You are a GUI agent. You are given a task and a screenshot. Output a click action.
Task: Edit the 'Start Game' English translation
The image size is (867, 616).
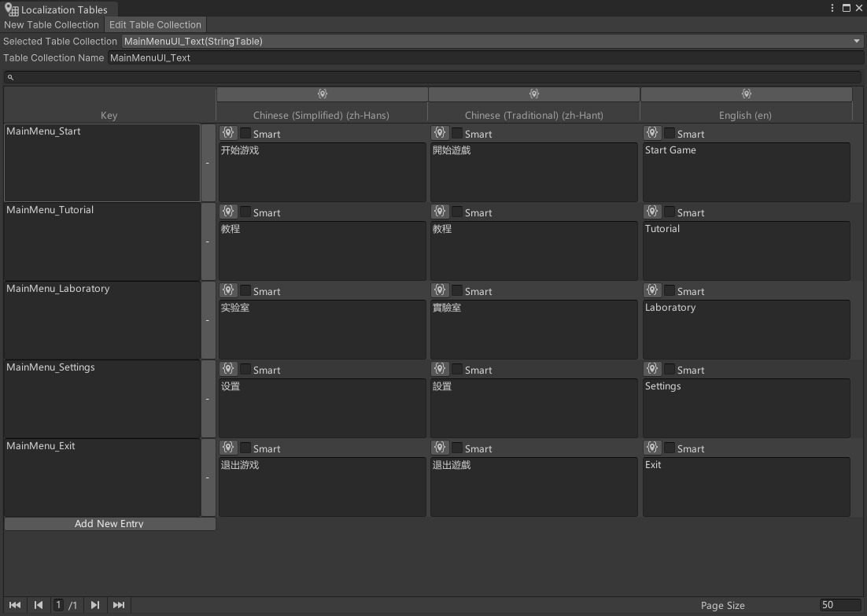(747, 172)
